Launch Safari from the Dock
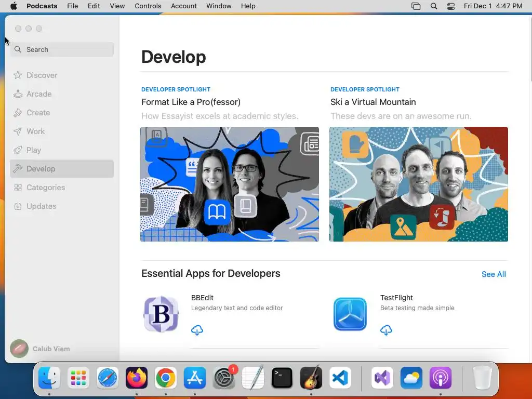Image resolution: width=532 pixels, height=399 pixels. [108, 378]
